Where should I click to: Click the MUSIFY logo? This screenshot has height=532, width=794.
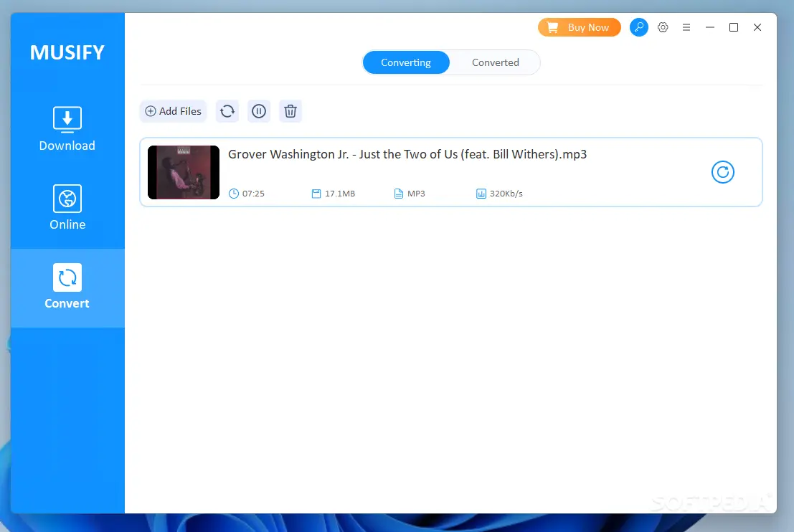[67, 52]
